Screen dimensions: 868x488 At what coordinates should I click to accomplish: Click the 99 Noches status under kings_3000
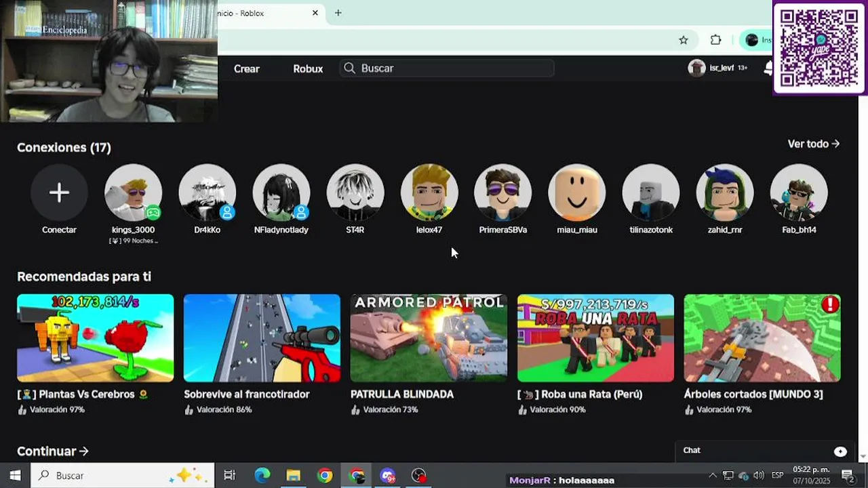(133, 241)
